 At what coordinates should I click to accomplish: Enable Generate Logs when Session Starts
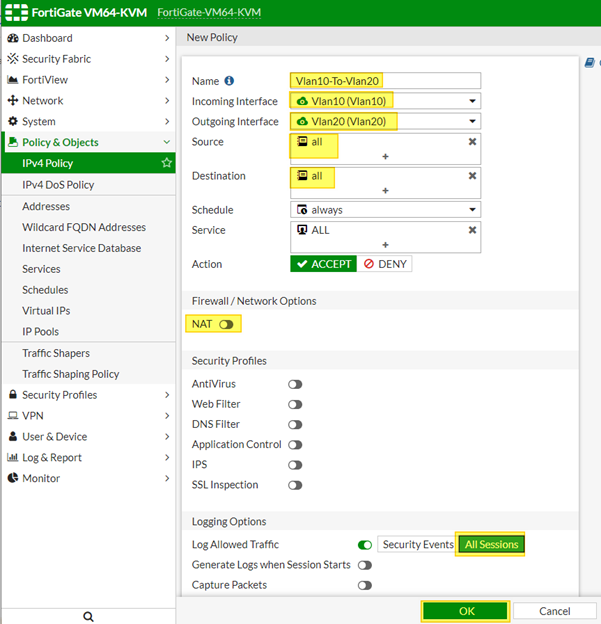coord(365,565)
